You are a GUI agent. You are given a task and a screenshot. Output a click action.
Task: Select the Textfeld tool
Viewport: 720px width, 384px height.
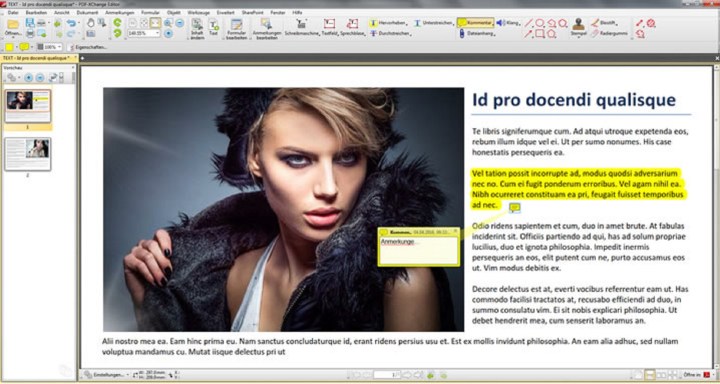pyautogui.click(x=330, y=28)
